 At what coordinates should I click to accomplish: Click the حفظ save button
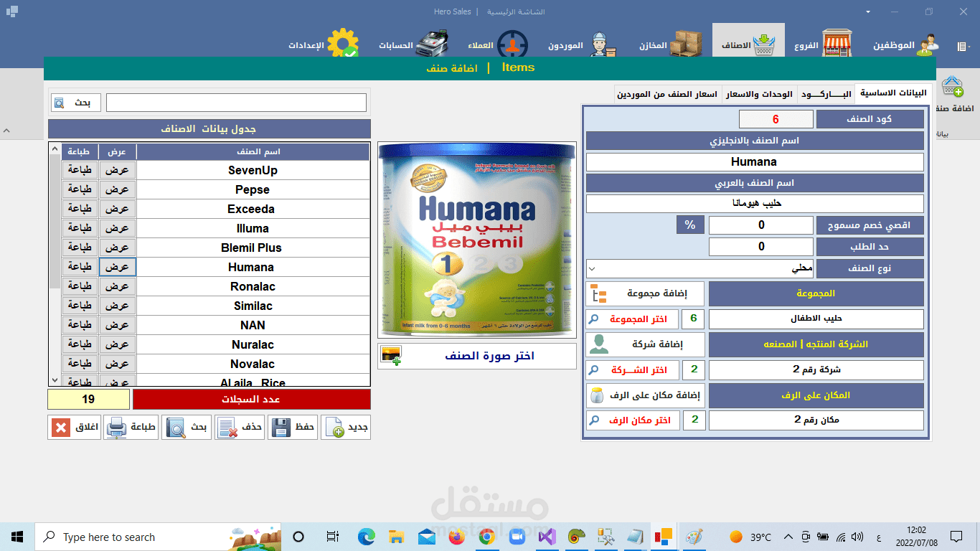292,426
